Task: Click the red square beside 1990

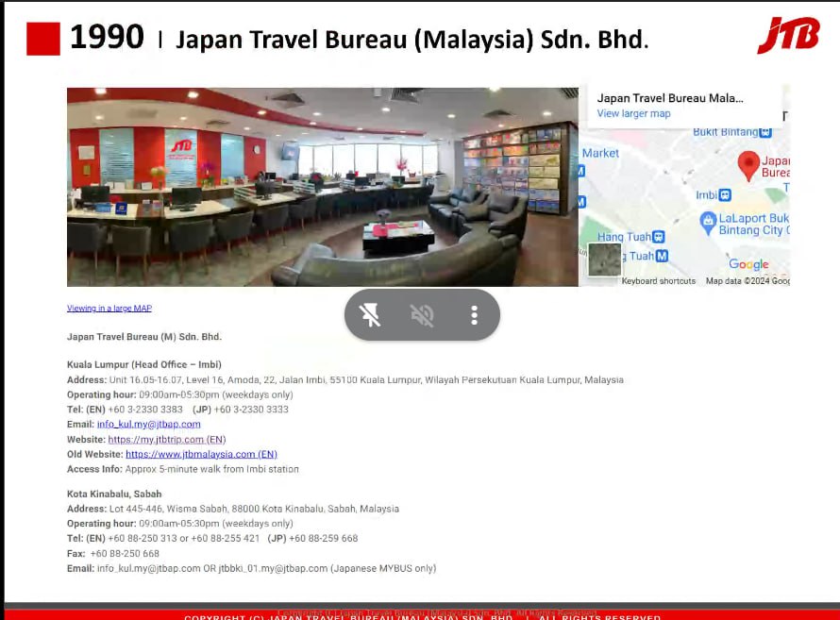Action: click(x=43, y=39)
